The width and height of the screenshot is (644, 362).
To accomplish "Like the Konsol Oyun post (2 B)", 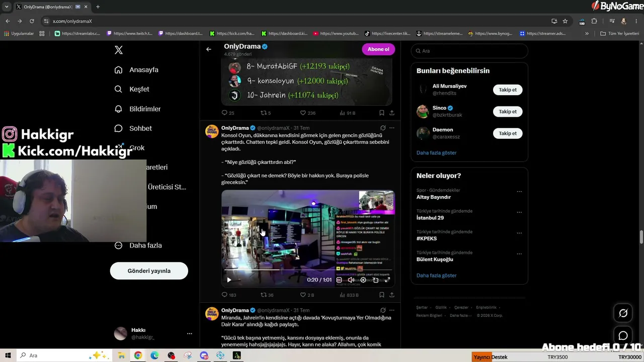I will pos(307,295).
